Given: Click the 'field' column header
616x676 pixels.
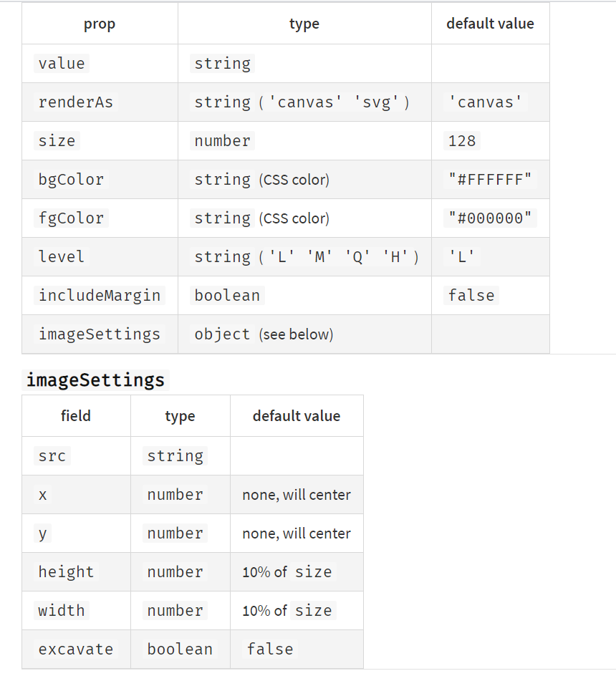Looking at the screenshot, I should click(x=76, y=416).
